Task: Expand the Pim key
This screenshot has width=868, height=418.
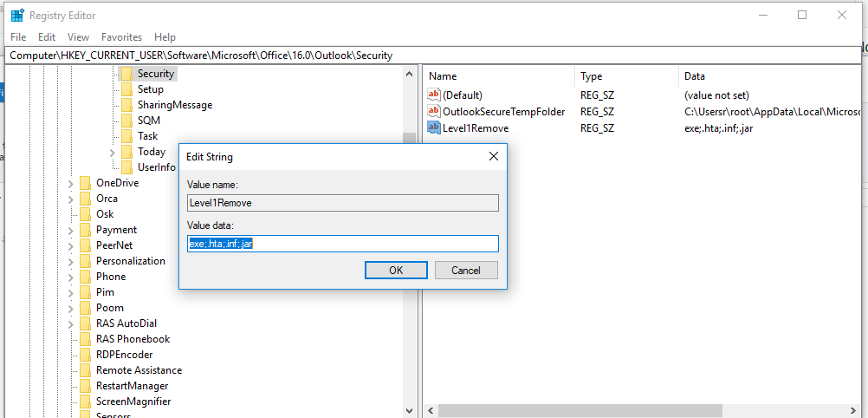Action: pyautogui.click(x=70, y=292)
